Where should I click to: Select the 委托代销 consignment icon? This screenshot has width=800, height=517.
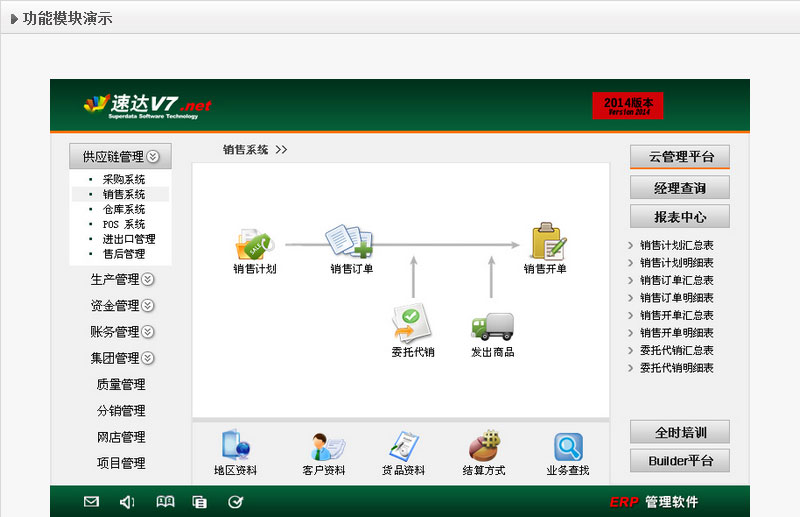(x=412, y=324)
